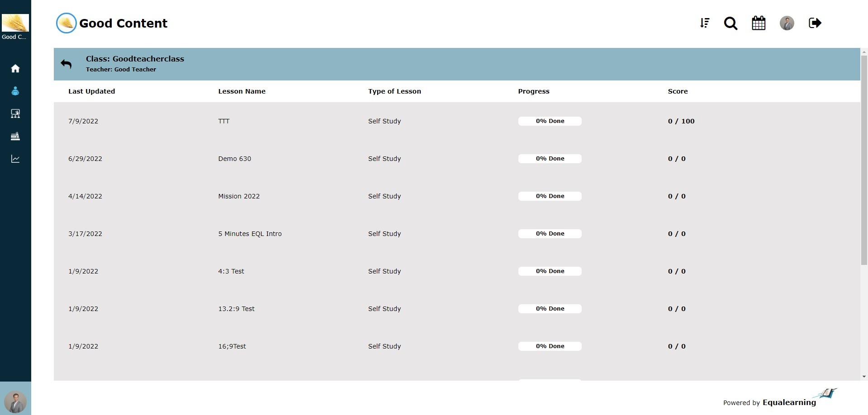868x415 pixels.
Task: Open the 5 Minutes EQL Intro lesson
Action: pyautogui.click(x=250, y=234)
